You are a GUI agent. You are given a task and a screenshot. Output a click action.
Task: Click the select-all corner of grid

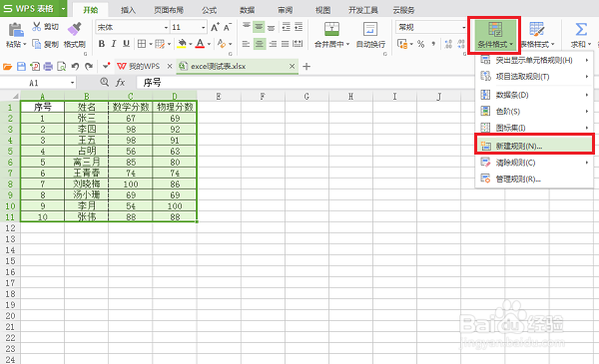click(10, 96)
